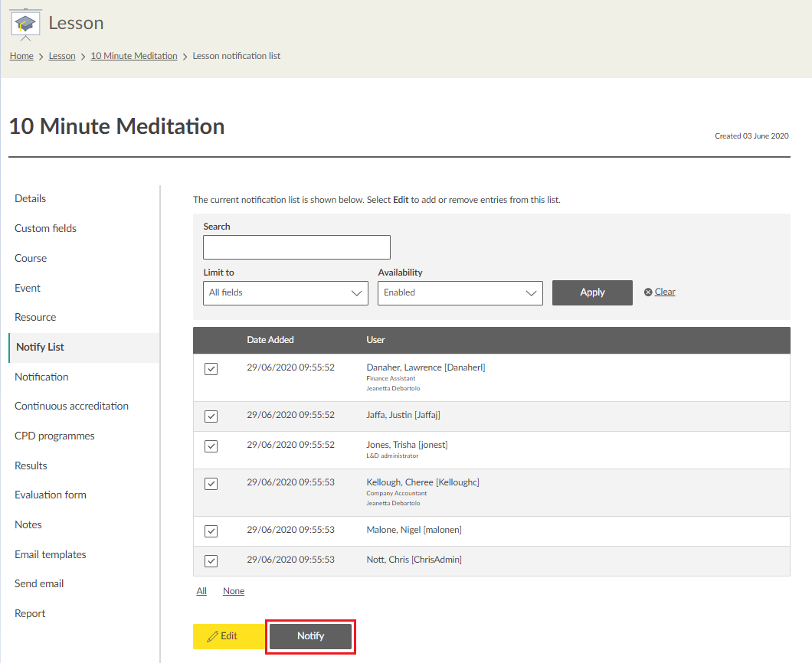
Task: Click the None selection link
Action: 234,591
